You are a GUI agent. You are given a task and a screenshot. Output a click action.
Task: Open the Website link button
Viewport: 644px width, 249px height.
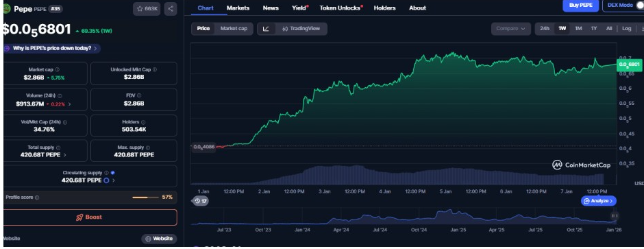[x=160, y=239]
